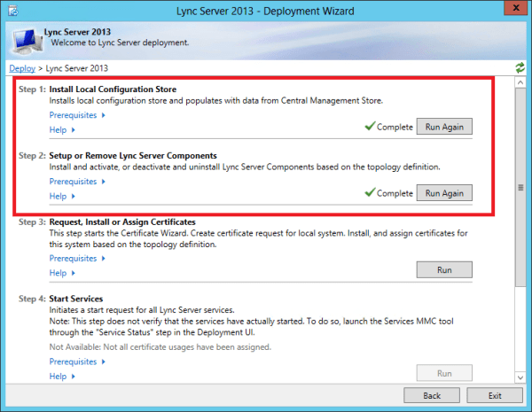Expand Prerequisites under Step 2
This screenshot has width=532, height=412.
coord(77,182)
